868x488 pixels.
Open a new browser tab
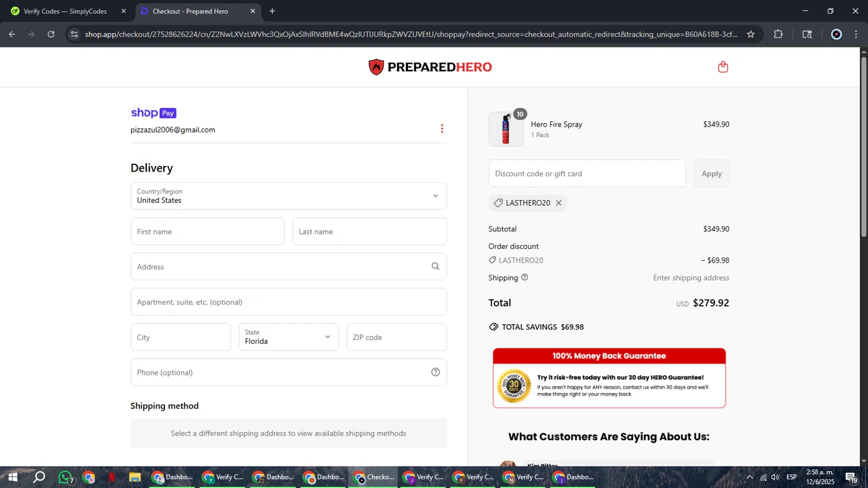tap(272, 11)
